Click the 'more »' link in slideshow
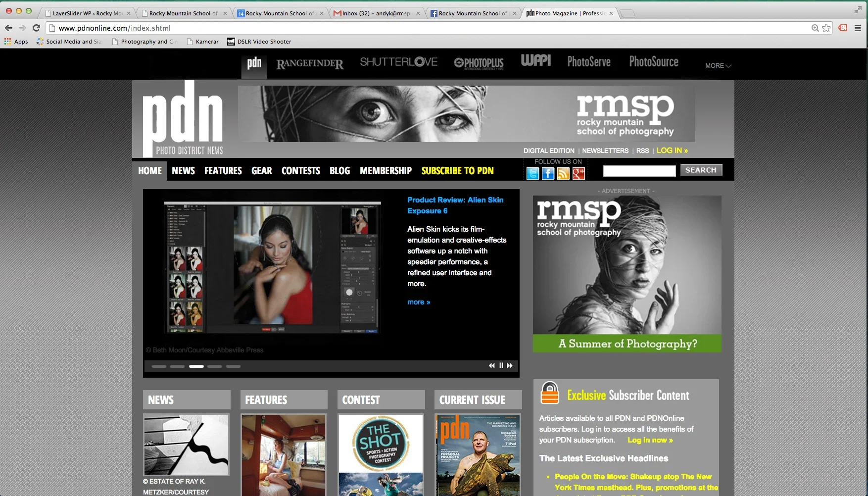This screenshot has height=496, width=868. [x=419, y=302]
